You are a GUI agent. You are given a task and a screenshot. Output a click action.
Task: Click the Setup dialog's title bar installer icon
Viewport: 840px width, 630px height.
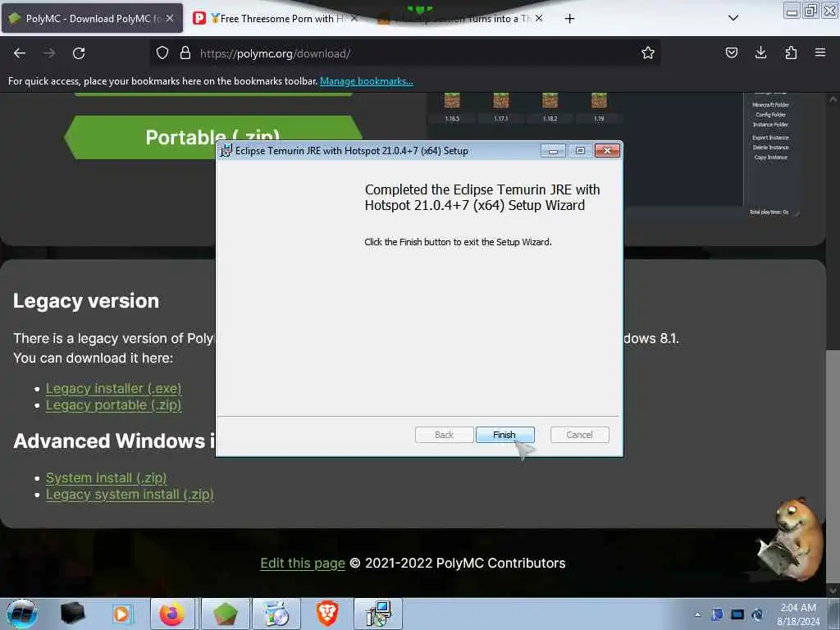pos(226,151)
